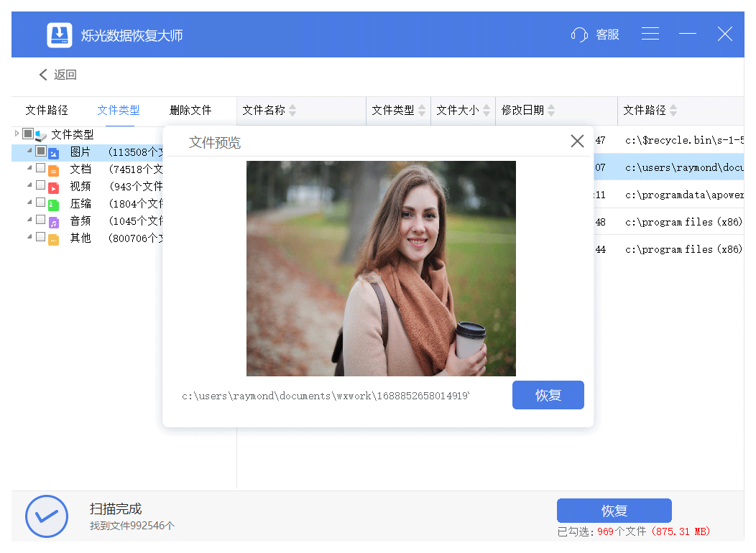The width and height of the screenshot is (756, 553).
Task: Toggle the 图片 category checkbox
Action: point(41,152)
